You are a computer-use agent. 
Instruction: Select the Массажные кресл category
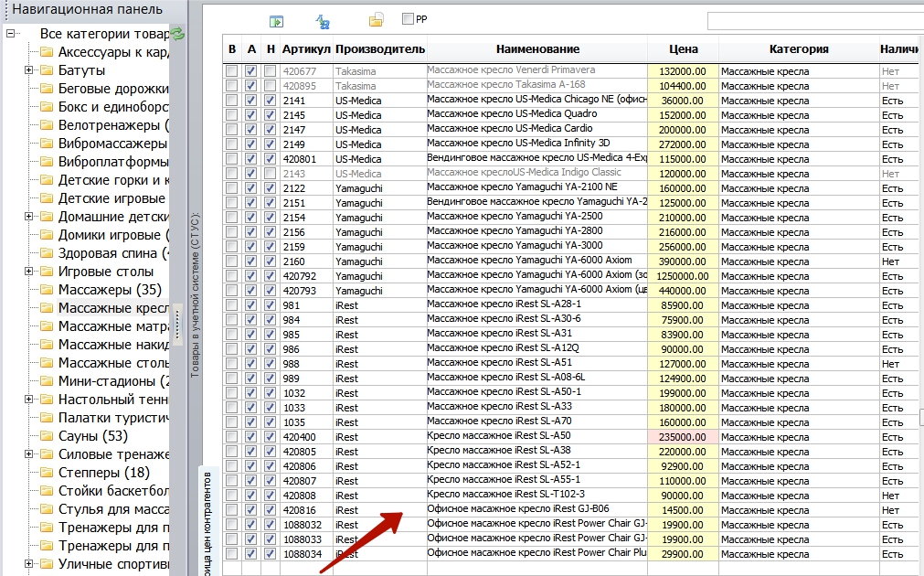[113, 308]
